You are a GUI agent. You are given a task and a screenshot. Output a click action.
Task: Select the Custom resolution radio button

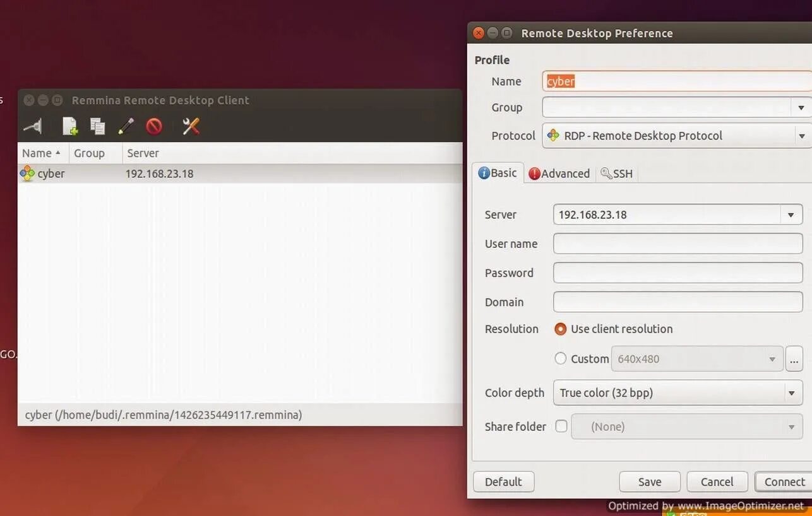coord(560,358)
